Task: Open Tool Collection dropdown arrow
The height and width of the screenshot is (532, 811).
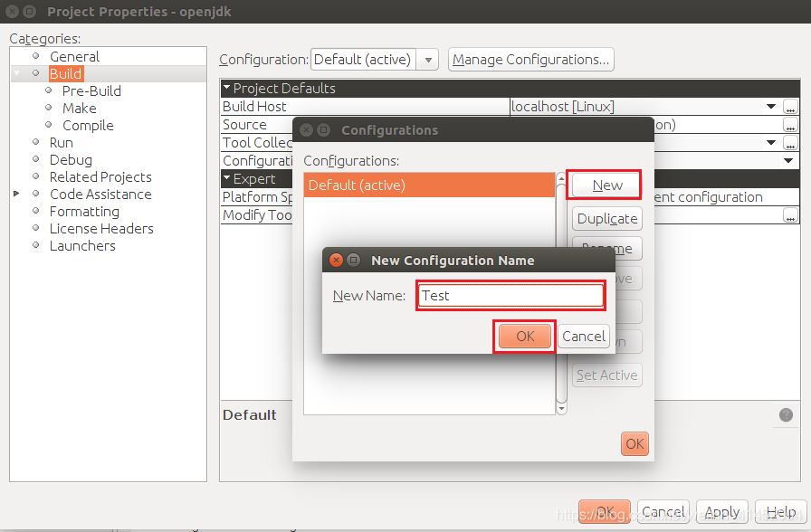Action: pos(770,142)
